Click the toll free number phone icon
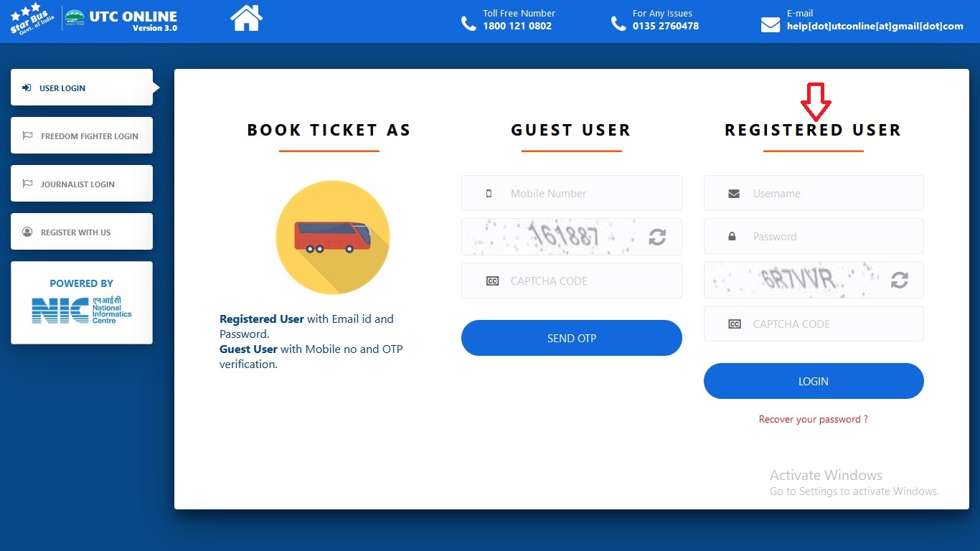The image size is (980, 551). tap(470, 23)
